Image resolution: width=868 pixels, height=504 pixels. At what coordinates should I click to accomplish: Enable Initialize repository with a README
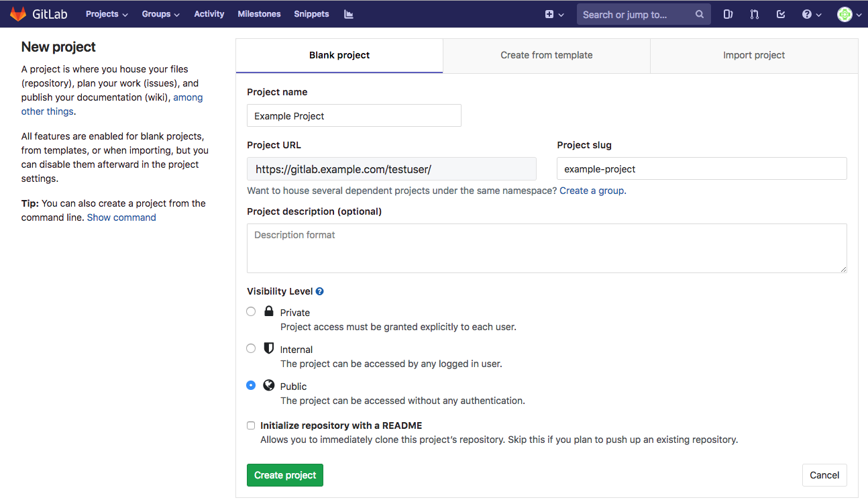click(x=250, y=425)
